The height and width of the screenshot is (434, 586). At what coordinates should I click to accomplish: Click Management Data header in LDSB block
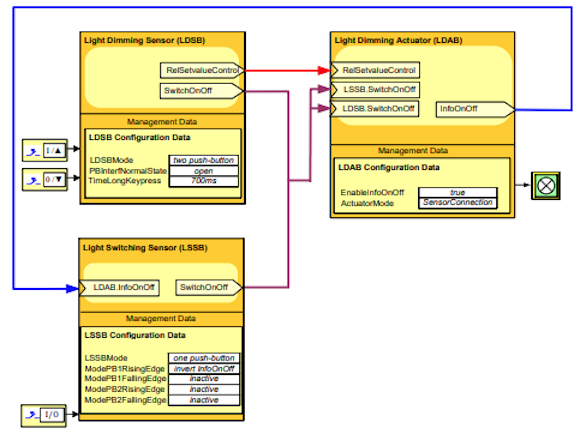162,122
